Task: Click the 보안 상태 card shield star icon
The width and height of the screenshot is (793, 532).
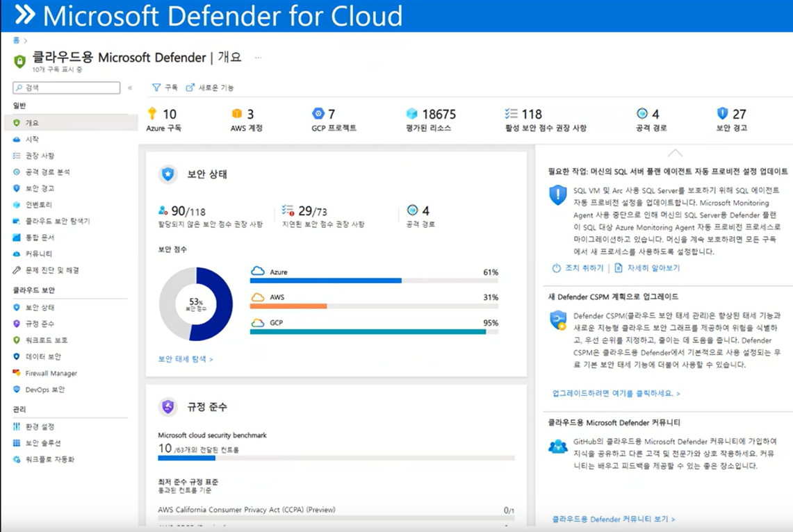Action: click(x=168, y=174)
